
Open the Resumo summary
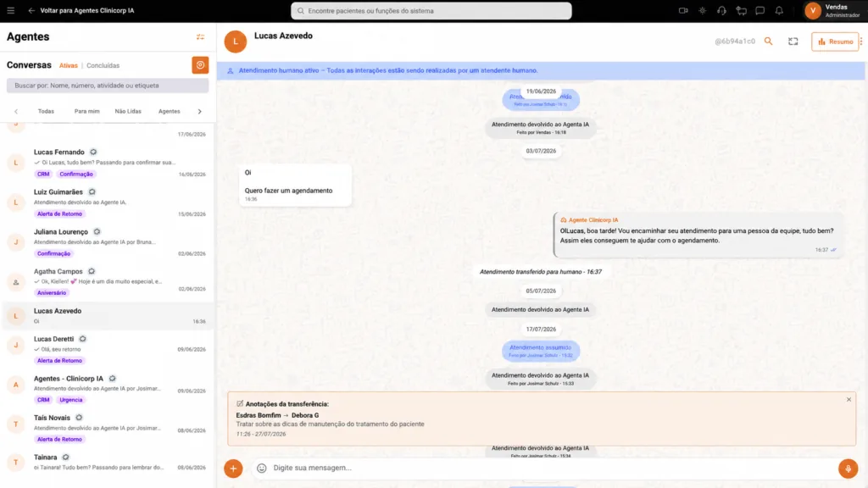pyautogui.click(x=835, y=42)
